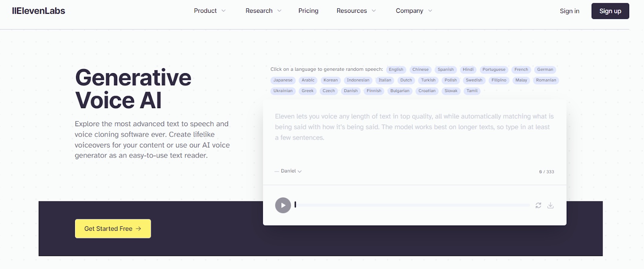Click the ElevenLabs logo
644x269 pixels.
(x=39, y=11)
